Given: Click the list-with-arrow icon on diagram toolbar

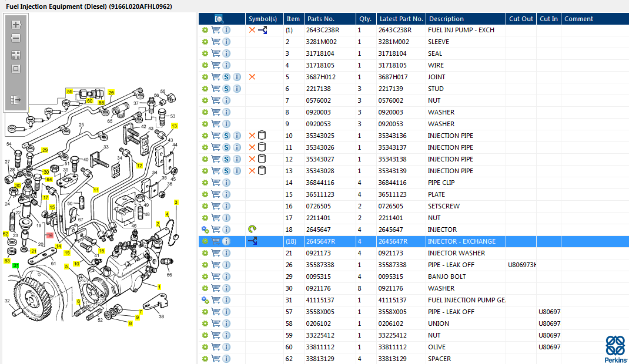Looking at the screenshot, I should 16,100.
